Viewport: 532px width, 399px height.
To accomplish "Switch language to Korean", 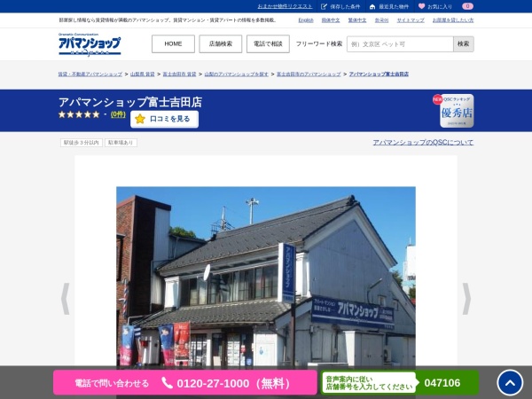I will coord(381,20).
